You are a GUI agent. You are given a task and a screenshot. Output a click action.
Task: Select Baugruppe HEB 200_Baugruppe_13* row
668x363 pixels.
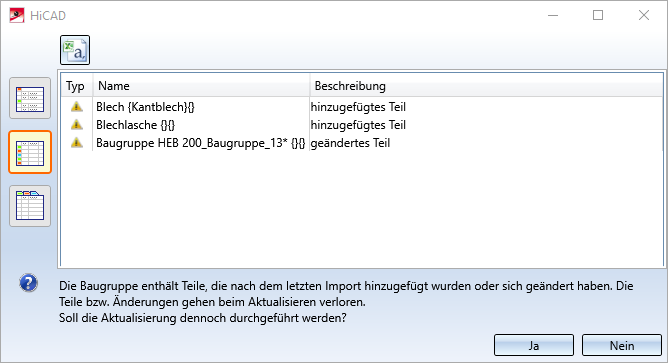[x=362, y=142]
